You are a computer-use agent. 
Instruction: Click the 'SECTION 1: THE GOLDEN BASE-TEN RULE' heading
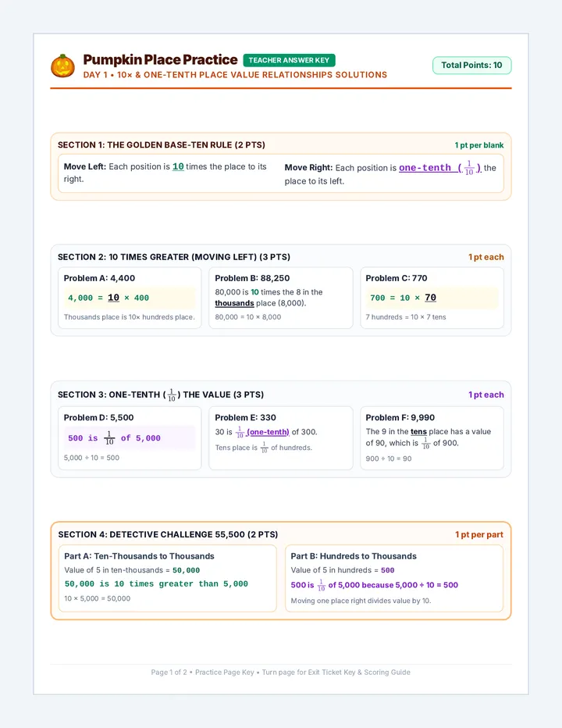pos(162,145)
